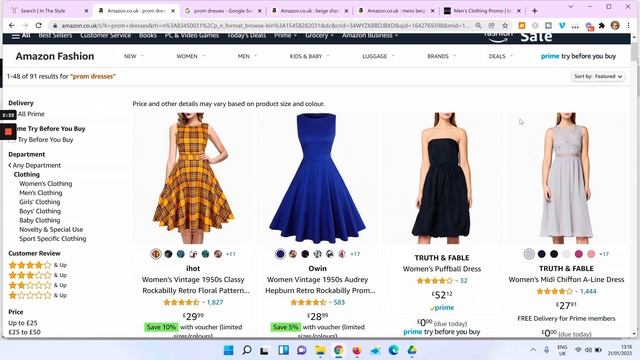
Task: Select Women's Clothing department
Action: [x=46, y=184]
